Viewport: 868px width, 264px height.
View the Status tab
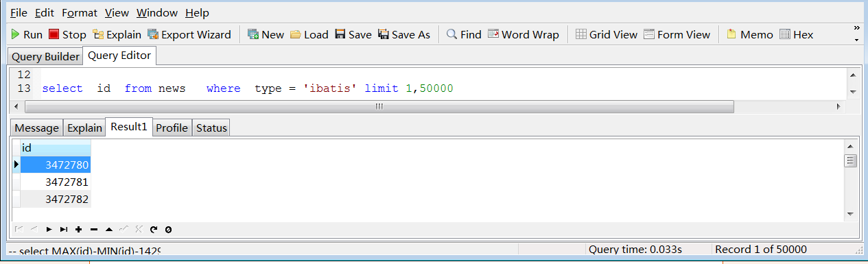click(x=211, y=128)
